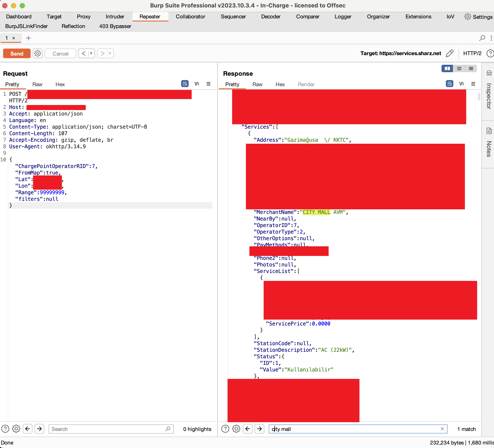Switch to the Intruder tab
Viewport: 494px width, 448px height.
[x=115, y=16]
